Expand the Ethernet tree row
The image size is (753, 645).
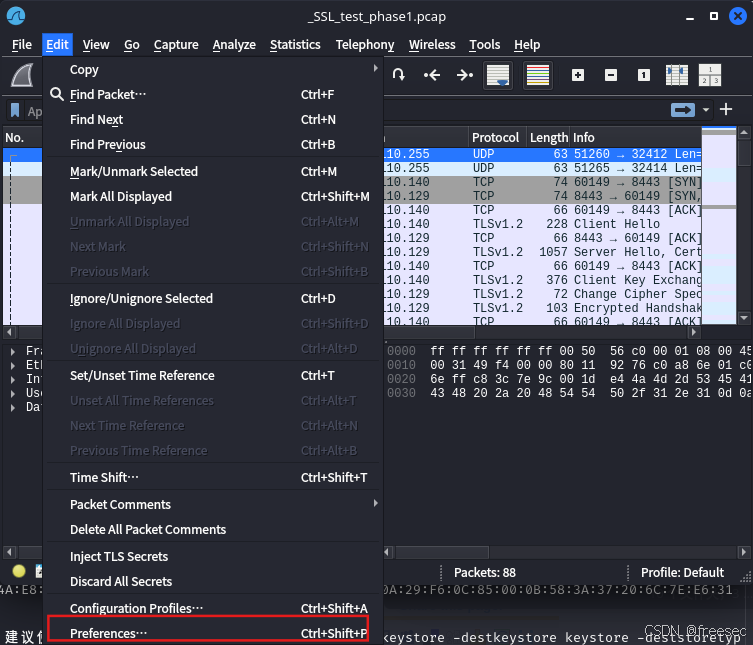[12, 365]
